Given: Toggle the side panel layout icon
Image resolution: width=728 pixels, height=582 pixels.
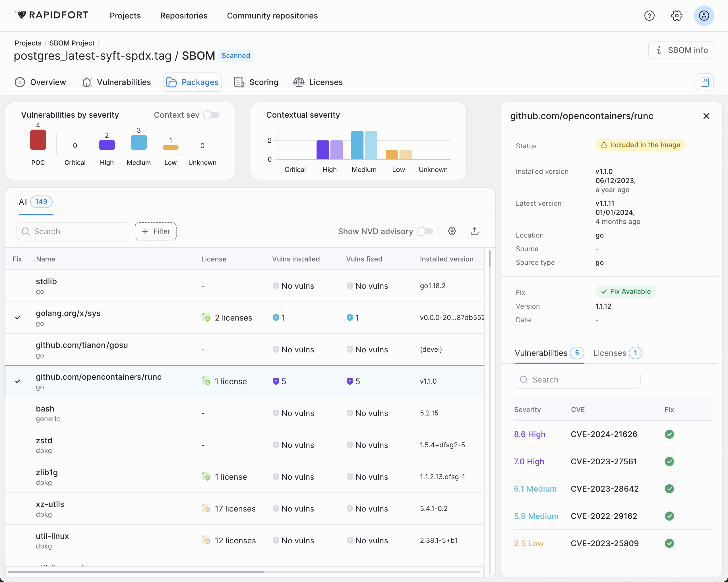Looking at the screenshot, I should tap(704, 82).
